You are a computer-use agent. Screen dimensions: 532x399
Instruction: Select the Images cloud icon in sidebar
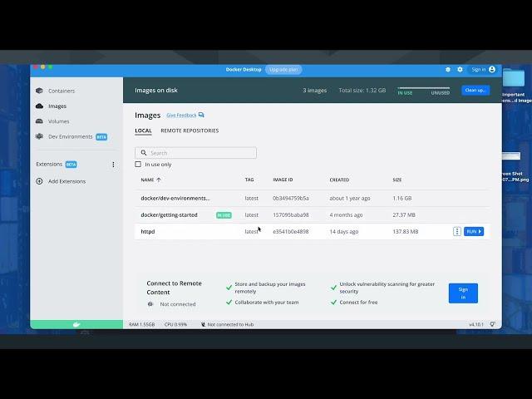coord(39,106)
